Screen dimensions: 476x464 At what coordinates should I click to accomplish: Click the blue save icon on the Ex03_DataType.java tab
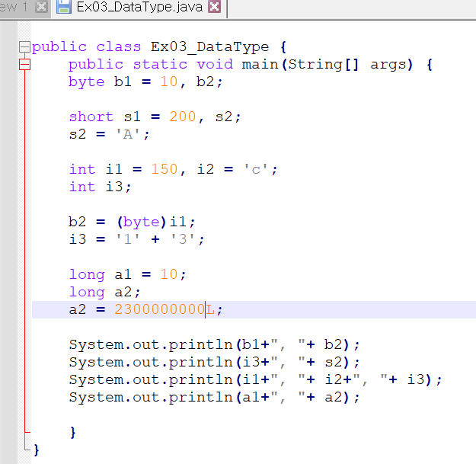coord(64,7)
